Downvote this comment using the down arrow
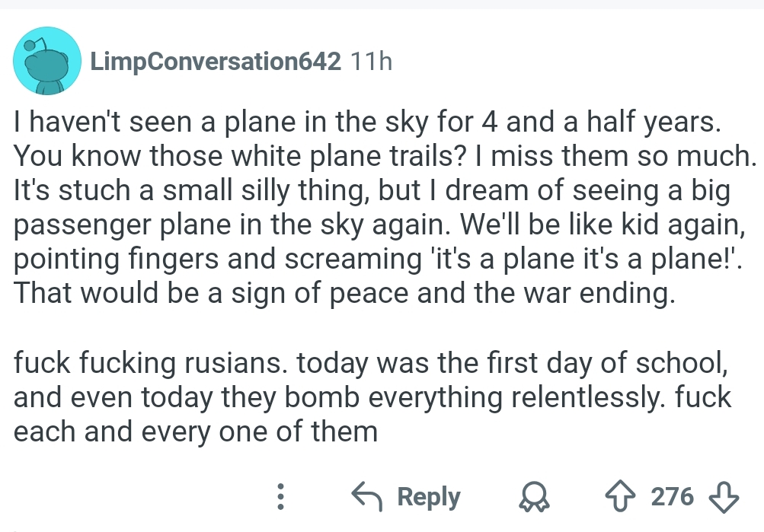764x532 pixels. coord(724,497)
